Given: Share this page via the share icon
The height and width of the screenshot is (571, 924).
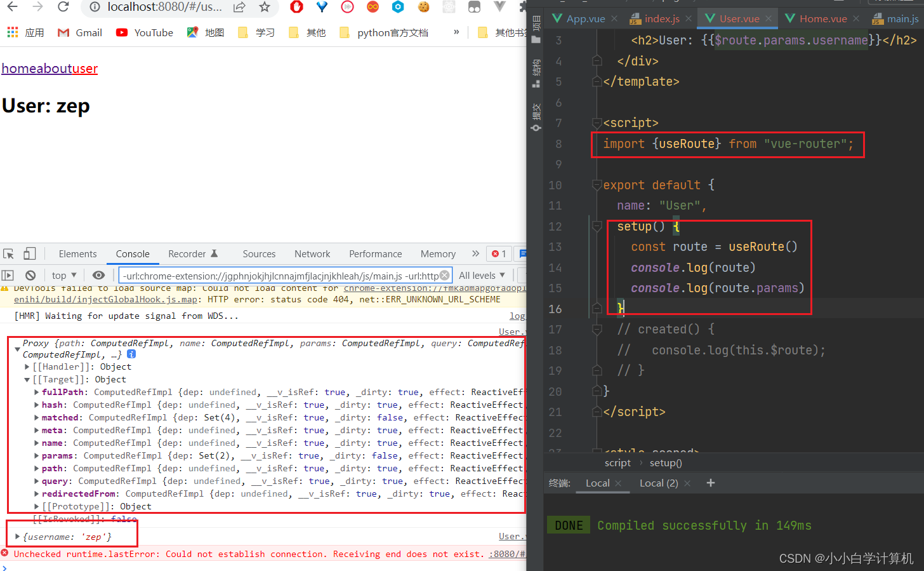Looking at the screenshot, I should tap(239, 7).
